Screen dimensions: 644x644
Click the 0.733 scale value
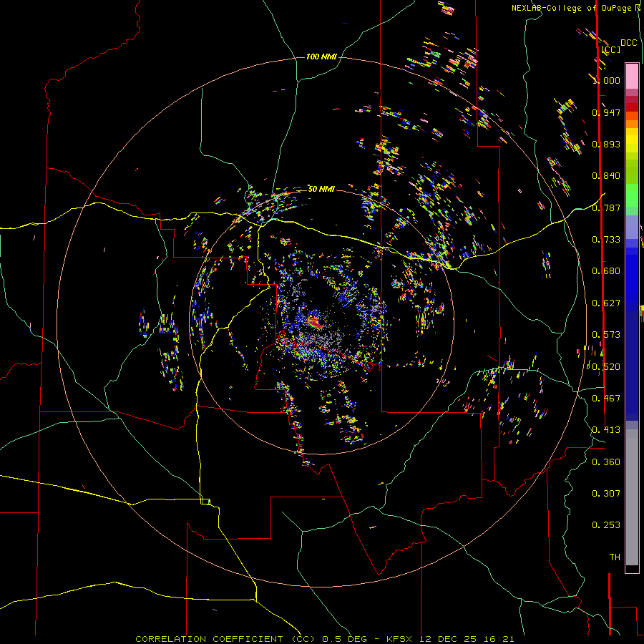[x=606, y=240]
